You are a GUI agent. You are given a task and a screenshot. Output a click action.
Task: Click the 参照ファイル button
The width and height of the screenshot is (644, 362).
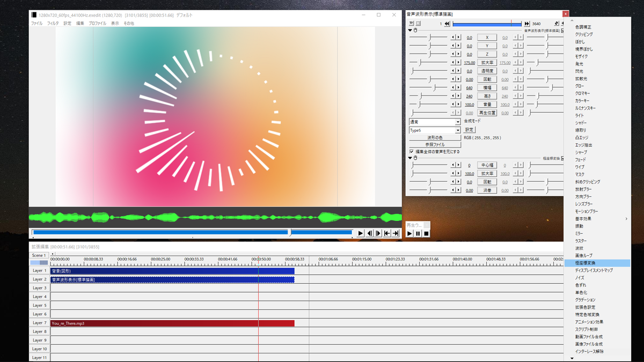[434, 145]
